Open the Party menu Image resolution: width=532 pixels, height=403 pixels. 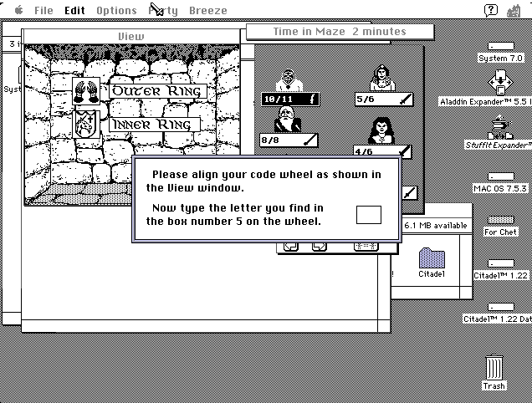click(163, 11)
